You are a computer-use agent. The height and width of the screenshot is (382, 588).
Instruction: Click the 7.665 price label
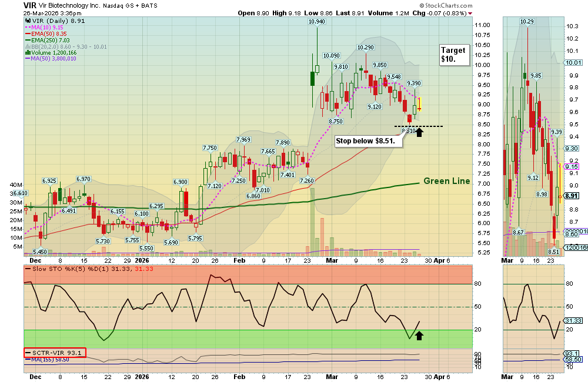tap(268, 152)
